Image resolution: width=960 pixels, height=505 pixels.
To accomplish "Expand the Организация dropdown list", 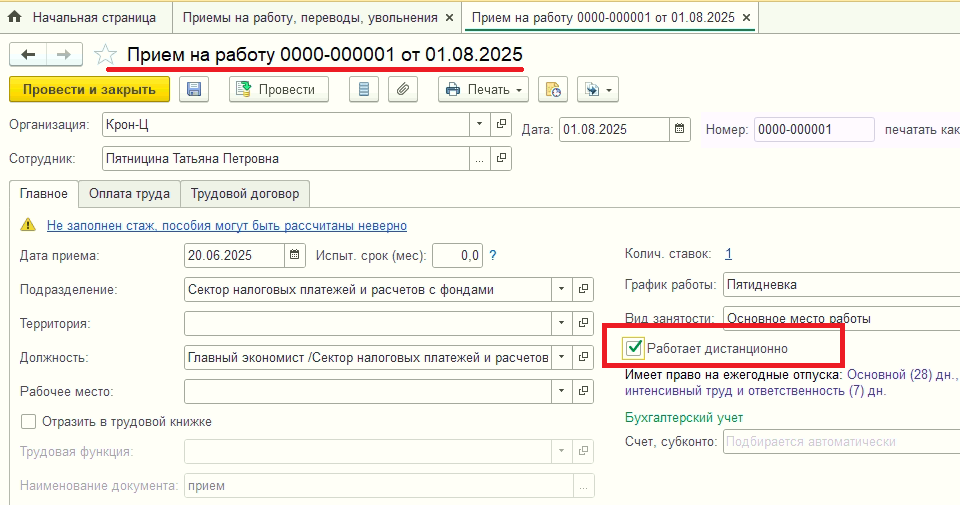I will [x=479, y=124].
